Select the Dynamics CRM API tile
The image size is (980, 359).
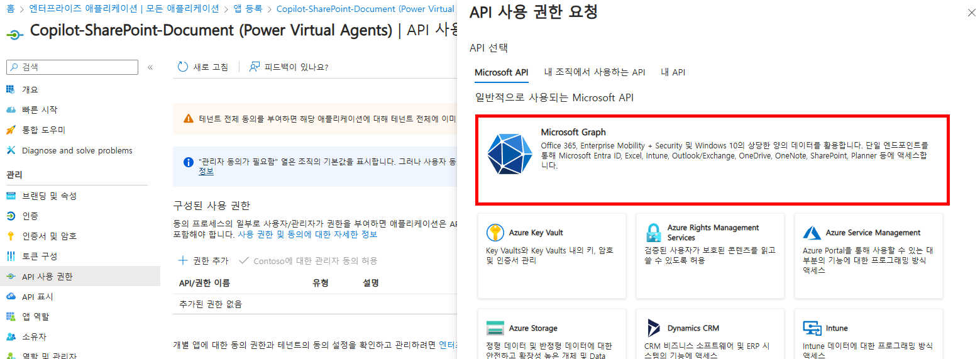pos(710,334)
